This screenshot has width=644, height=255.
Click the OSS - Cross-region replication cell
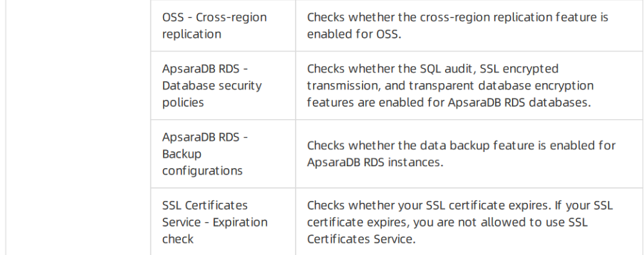[223, 26]
